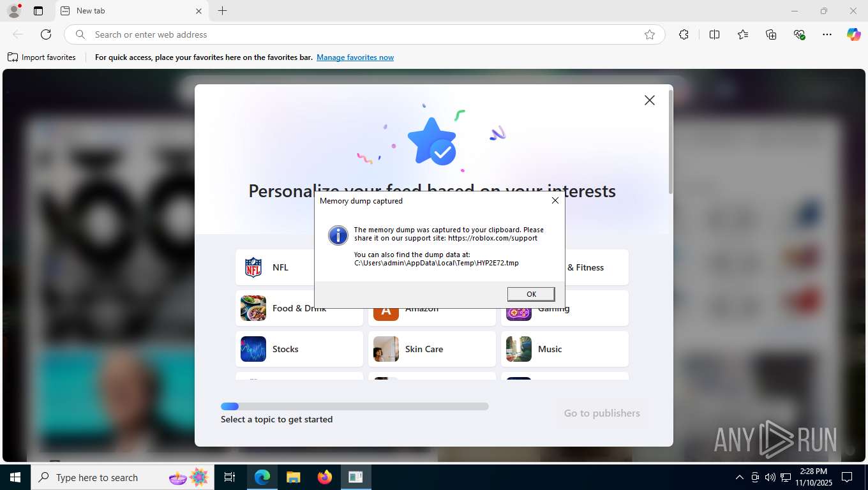Screen dimensions: 868x490
Task: Show hidden system tray icons
Action: point(740,477)
